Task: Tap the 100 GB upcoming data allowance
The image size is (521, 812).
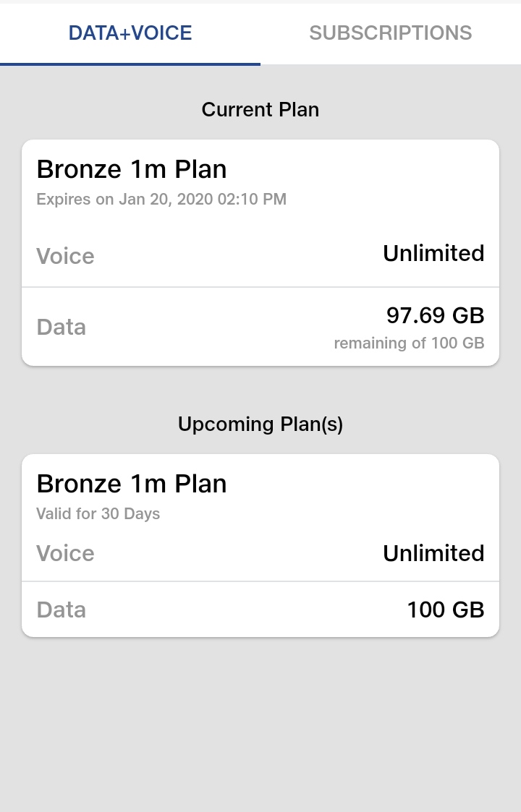Action: coord(445,610)
